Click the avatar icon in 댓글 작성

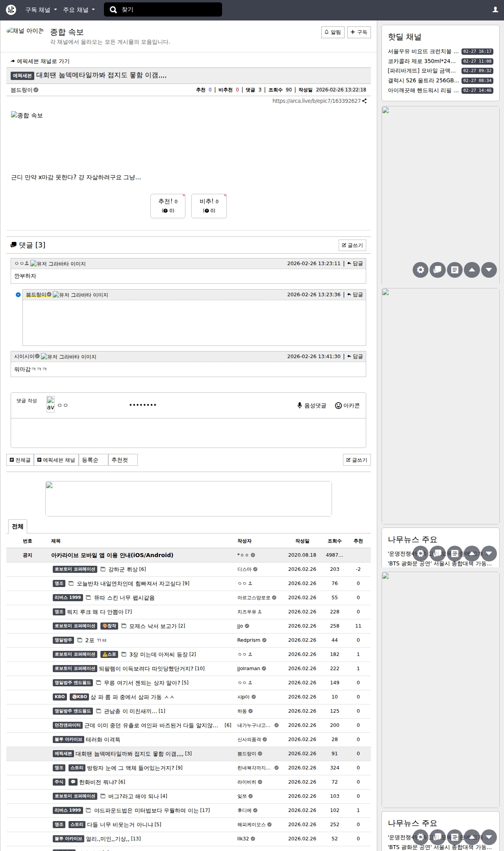coord(50,404)
